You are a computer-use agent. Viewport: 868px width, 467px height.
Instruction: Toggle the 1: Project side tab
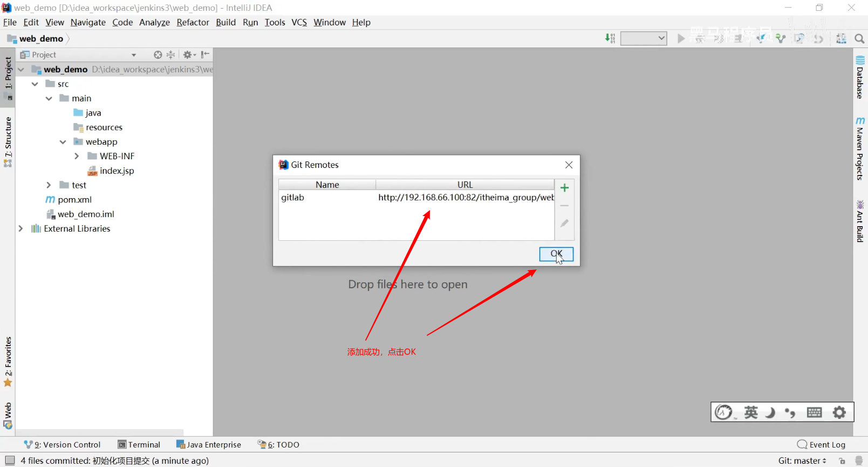click(x=8, y=78)
